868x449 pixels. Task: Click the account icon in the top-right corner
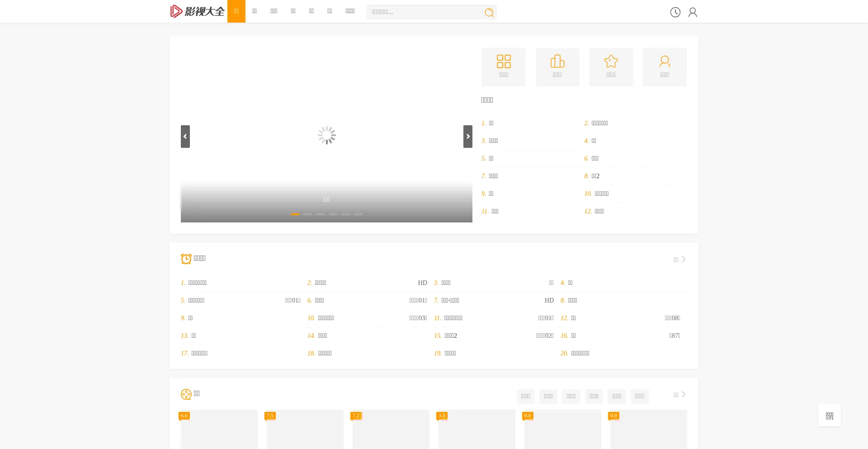click(693, 12)
